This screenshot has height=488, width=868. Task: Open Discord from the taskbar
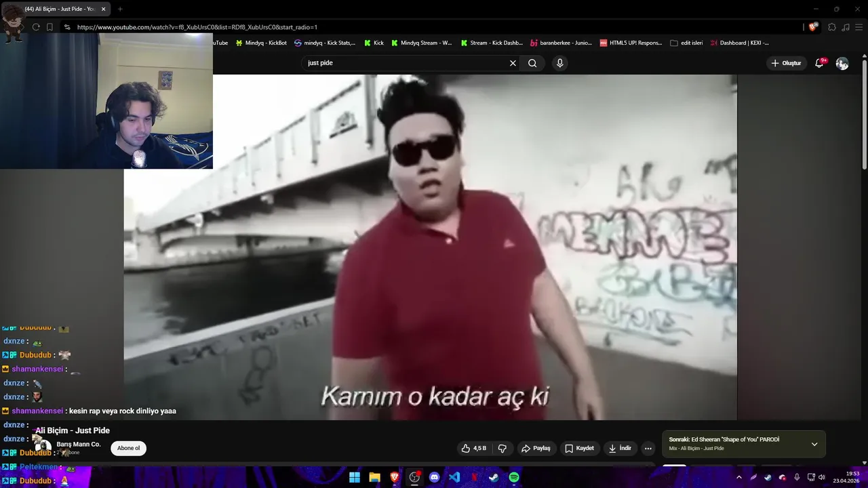coord(435,477)
